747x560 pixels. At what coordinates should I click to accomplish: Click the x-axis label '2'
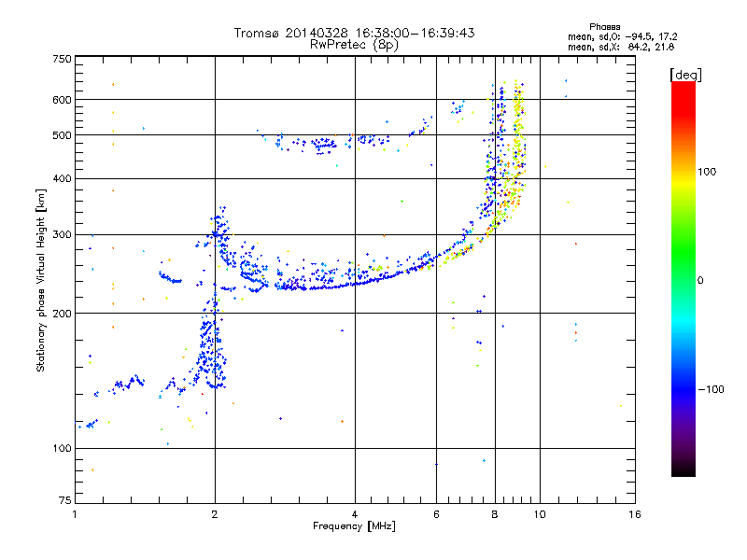pos(215,514)
